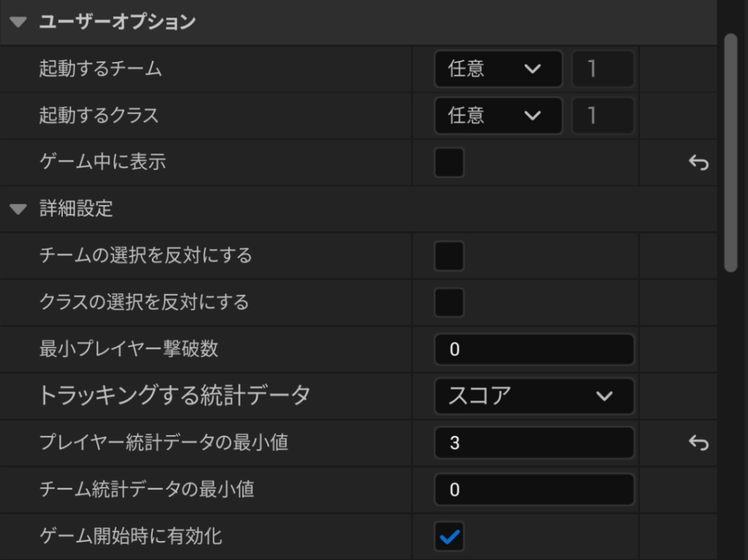The width and height of the screenshot is (748, 560).
Task: Reset the ゲーム中に表示 value with the arrow icon
Action: coord(698,163)
